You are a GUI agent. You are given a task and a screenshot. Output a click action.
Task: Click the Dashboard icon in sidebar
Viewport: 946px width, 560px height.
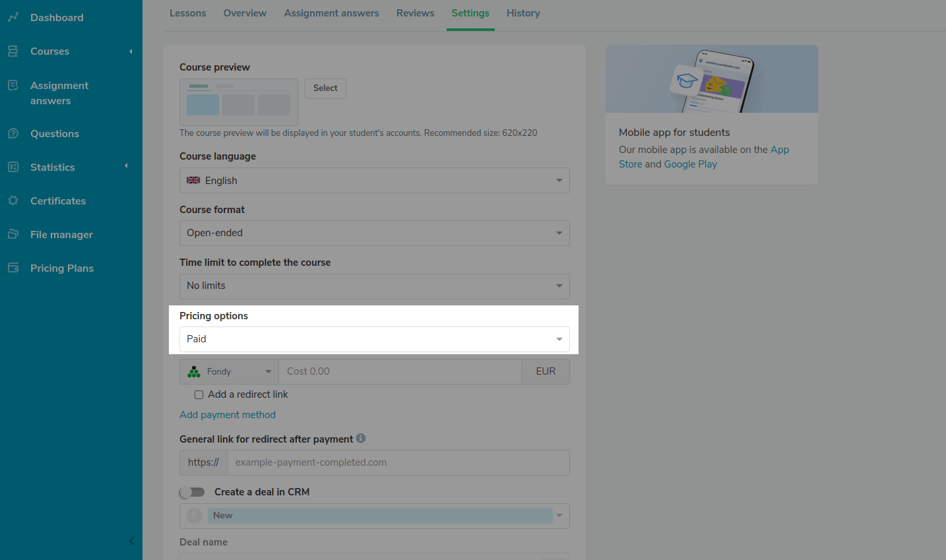pos(13,17)
